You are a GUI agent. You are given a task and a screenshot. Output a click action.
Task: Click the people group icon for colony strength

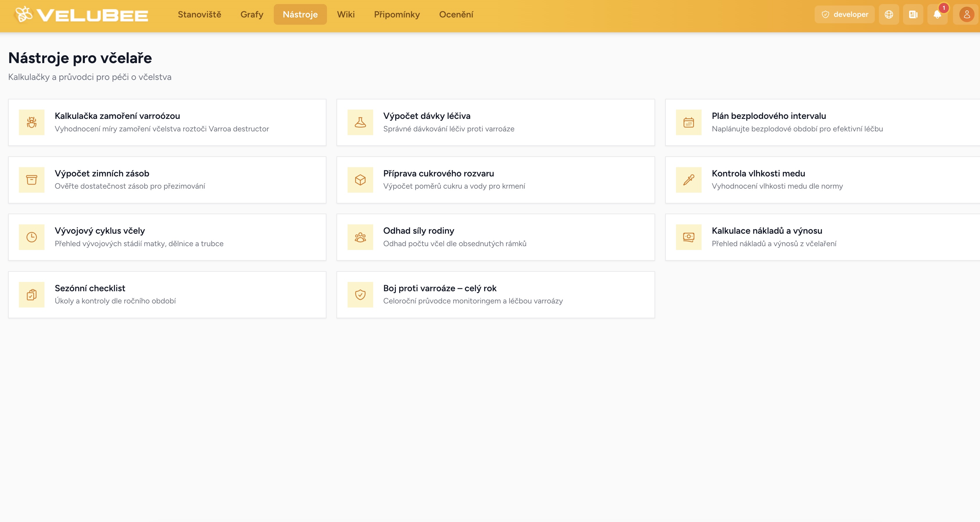click(360, 237)
